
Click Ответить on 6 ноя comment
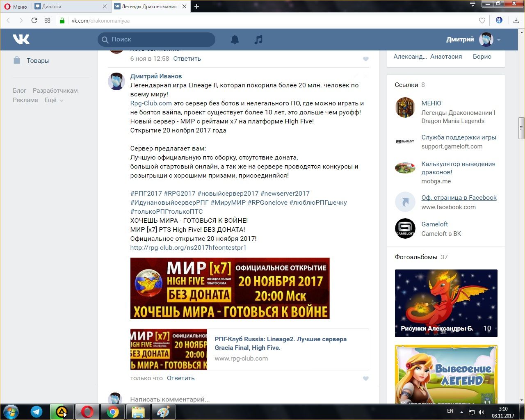(x=187, y=59)
